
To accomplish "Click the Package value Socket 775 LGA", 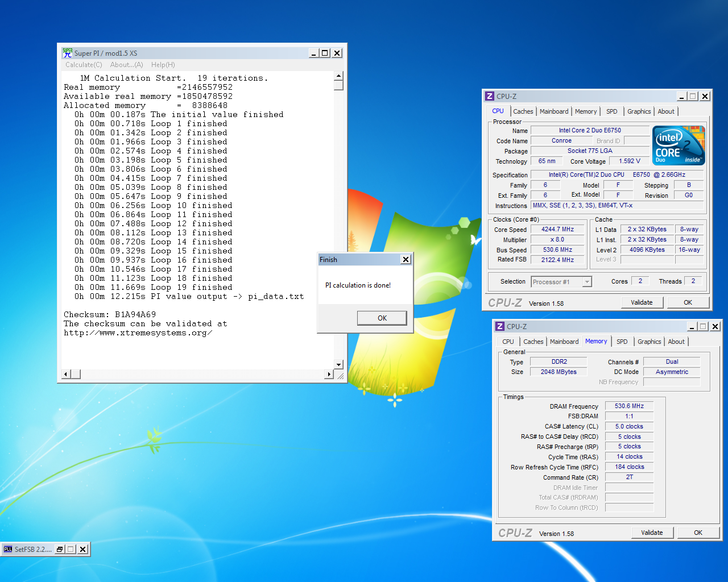I will [590, 151].
